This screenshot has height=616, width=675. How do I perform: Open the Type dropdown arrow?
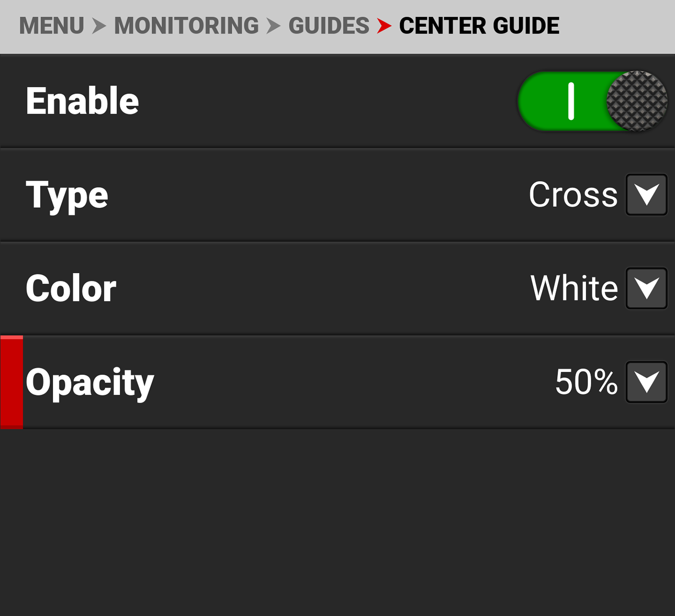tap(646, 195)
